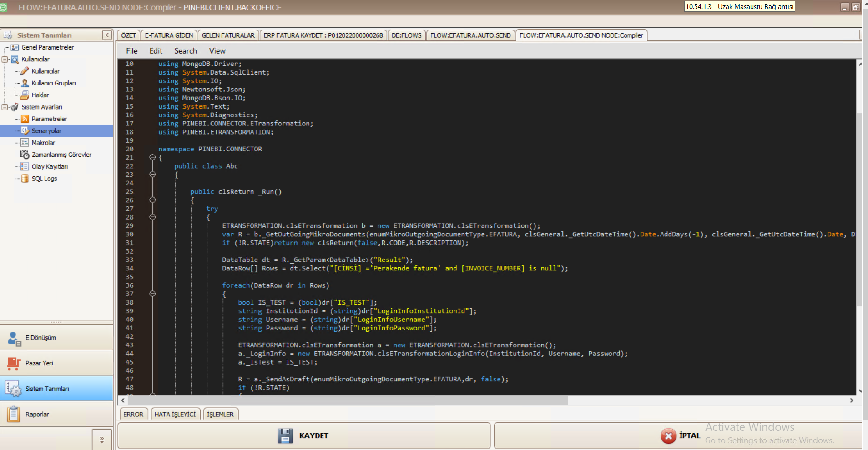The width and height of the screenshot is (868, 450).
Task: Fold the _Run method block at line 26
Action: 152,200
